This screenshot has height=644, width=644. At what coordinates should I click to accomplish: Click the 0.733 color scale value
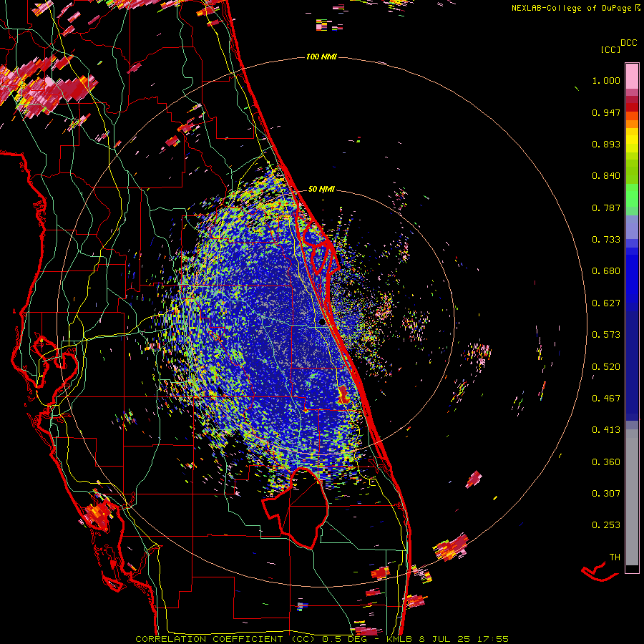pyautogui.click(x=606, y=240)
